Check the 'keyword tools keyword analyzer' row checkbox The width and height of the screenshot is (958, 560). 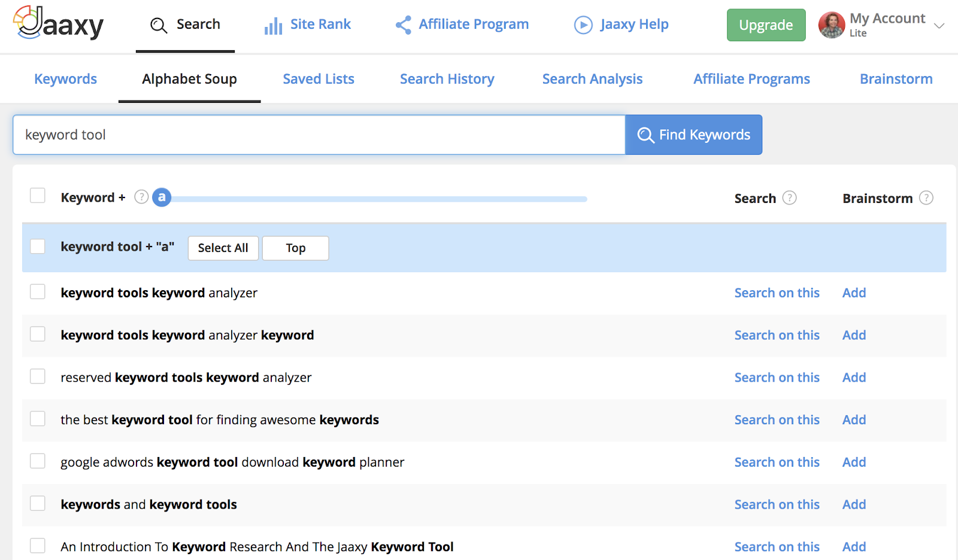click(x=38, y=291)
